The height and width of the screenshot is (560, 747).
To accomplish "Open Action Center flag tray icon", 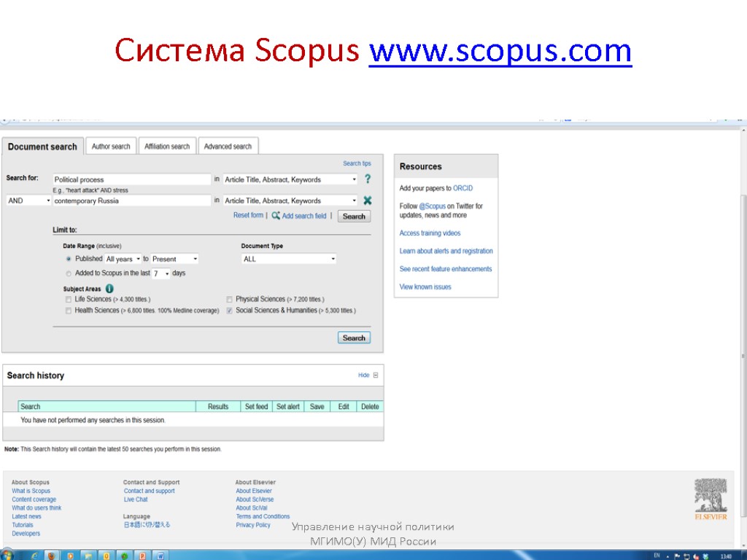I will 677,556.
